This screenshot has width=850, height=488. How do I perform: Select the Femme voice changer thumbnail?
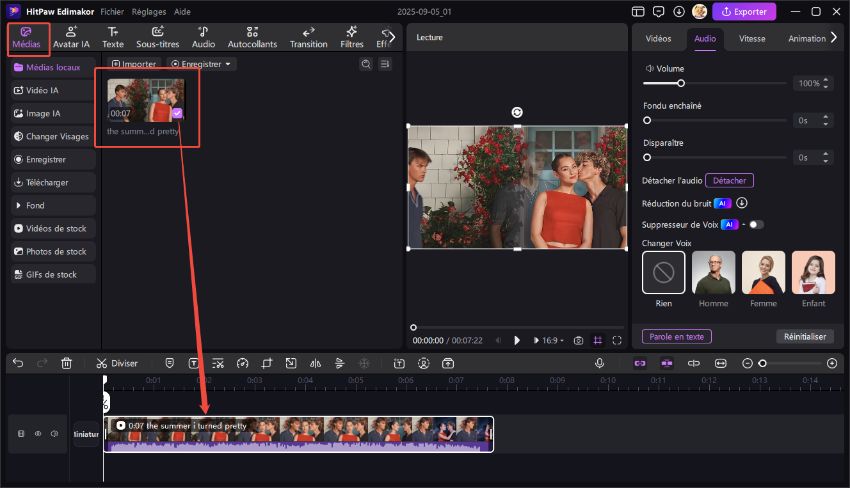(x=763, y=272)
